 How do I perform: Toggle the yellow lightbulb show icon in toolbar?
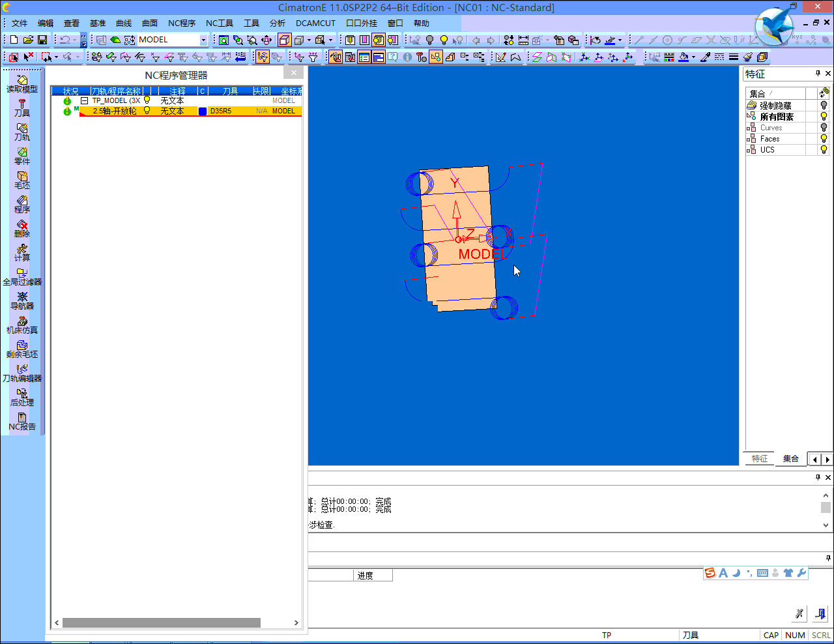[x=444, y=40]
